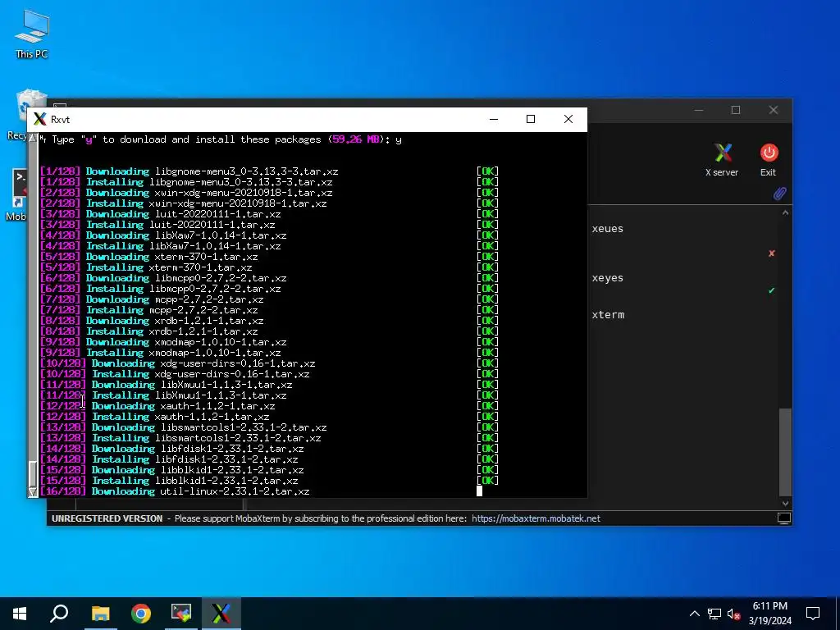Click MobaXterm terminal scrollbar up arrow
Viewport: 840px width, 630px height.
tap(785, 212)
